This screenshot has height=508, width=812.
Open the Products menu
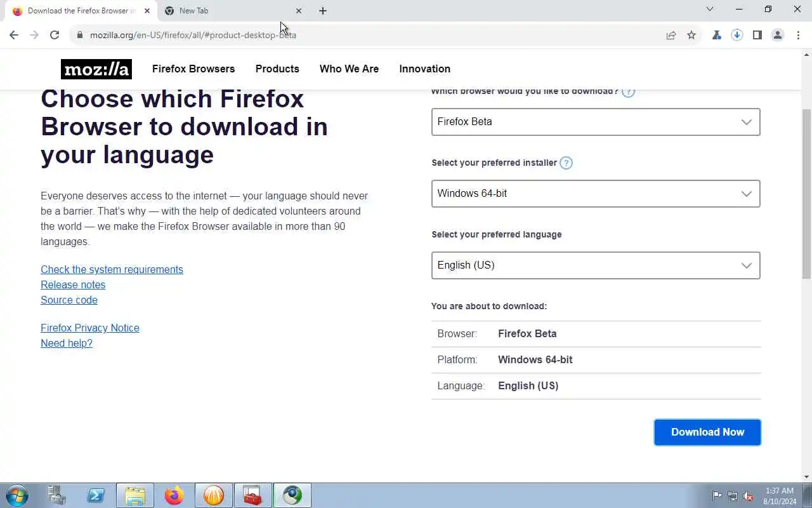tap(277, 69)
